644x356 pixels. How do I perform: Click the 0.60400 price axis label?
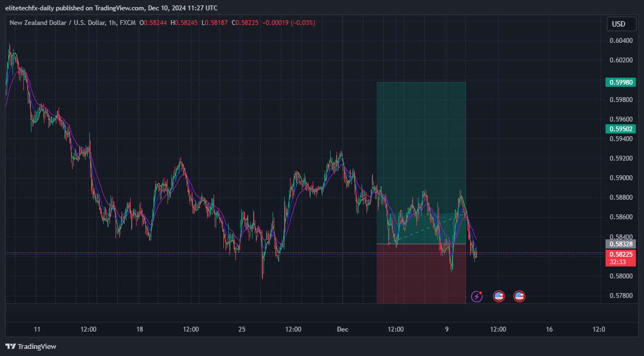pos(621,41)
